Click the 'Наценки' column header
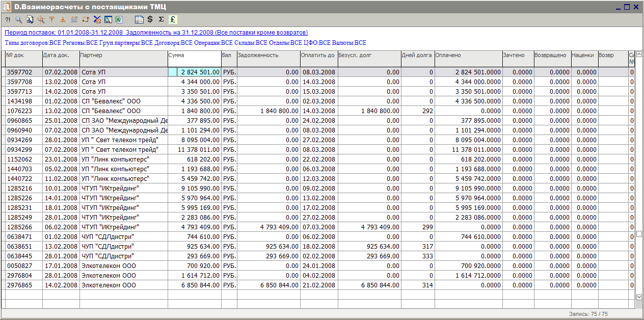This screenshot has height=320, width=644. (x=584, y=59)
